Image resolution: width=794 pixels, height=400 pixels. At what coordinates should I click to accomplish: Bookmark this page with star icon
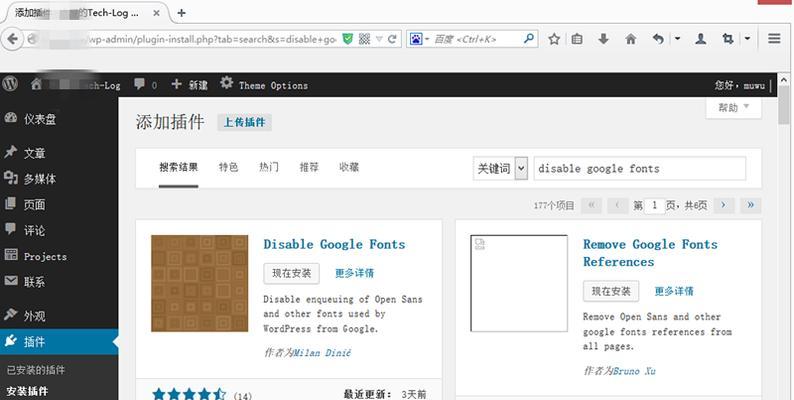pos(554,39)
